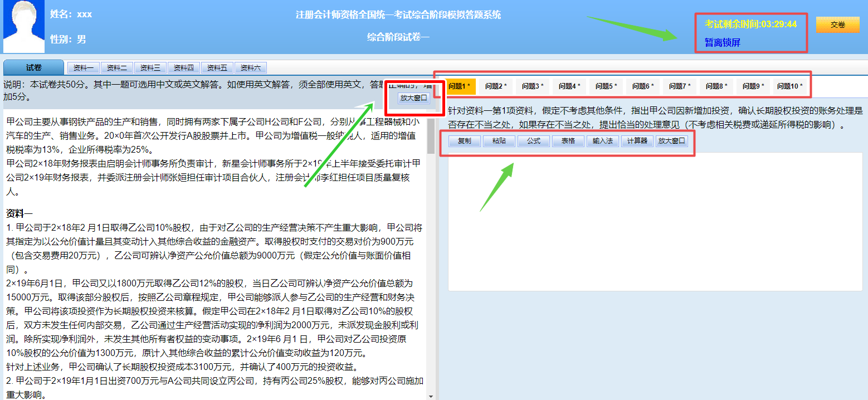Click the 资料一 heading in the text
The image size is (868, 400).
click(19, 213)
